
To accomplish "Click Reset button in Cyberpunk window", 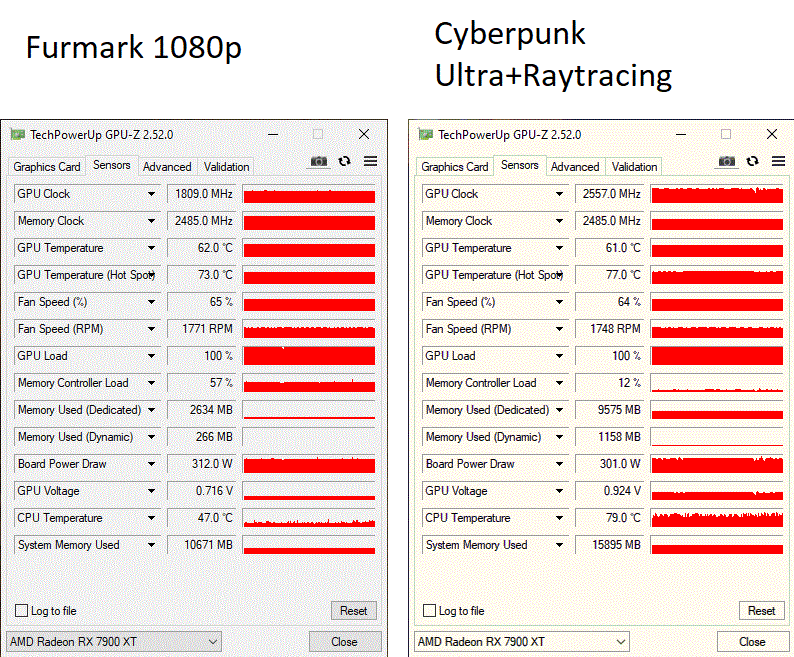I will (x=762, y=610).
